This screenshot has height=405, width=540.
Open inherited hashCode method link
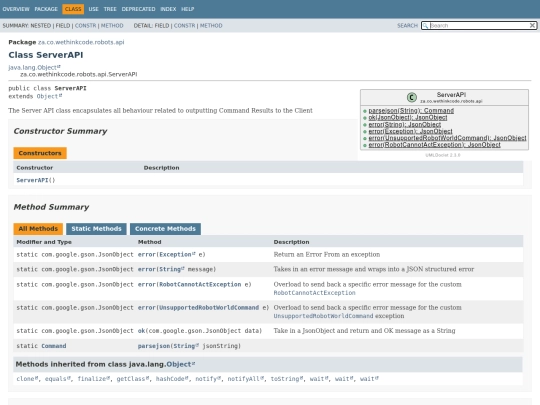[x=172, y=379]
